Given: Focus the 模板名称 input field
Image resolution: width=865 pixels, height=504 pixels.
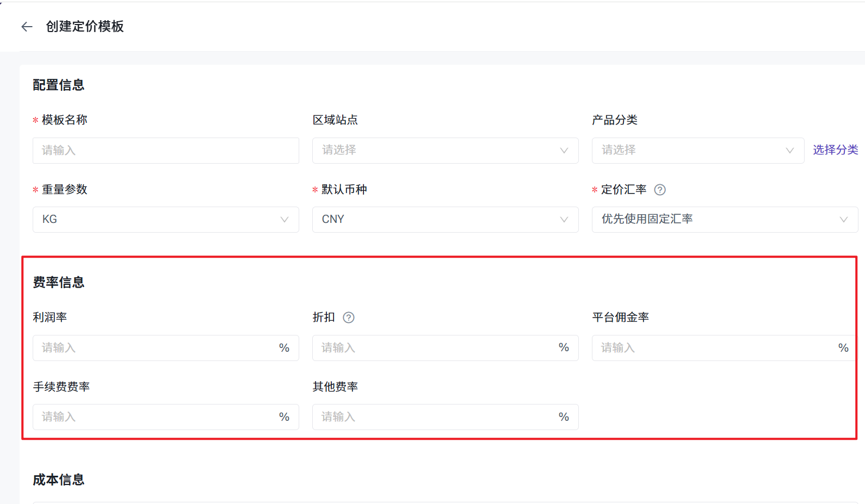Looking at the screenshot, I should pos(166,151).
